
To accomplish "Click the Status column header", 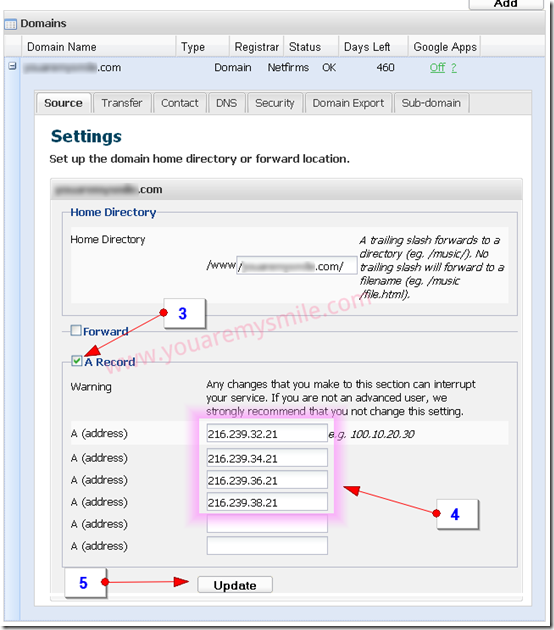I will (x=311, y=47).
